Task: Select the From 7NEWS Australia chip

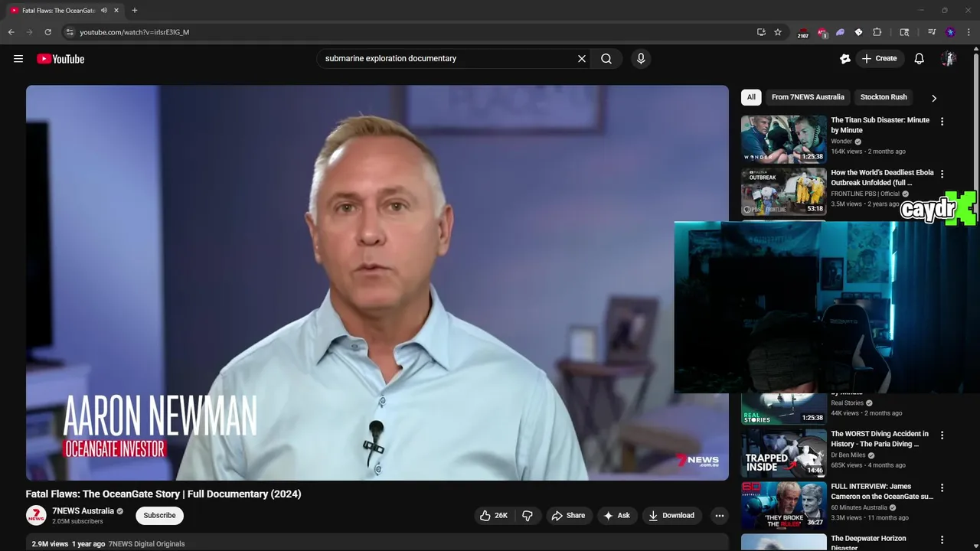Action: pos(808,97)
